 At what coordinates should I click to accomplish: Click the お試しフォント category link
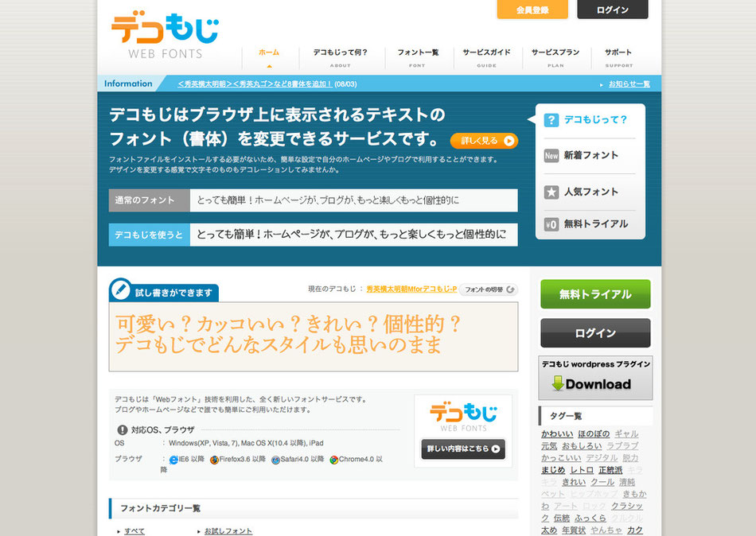tap(228, 531)
